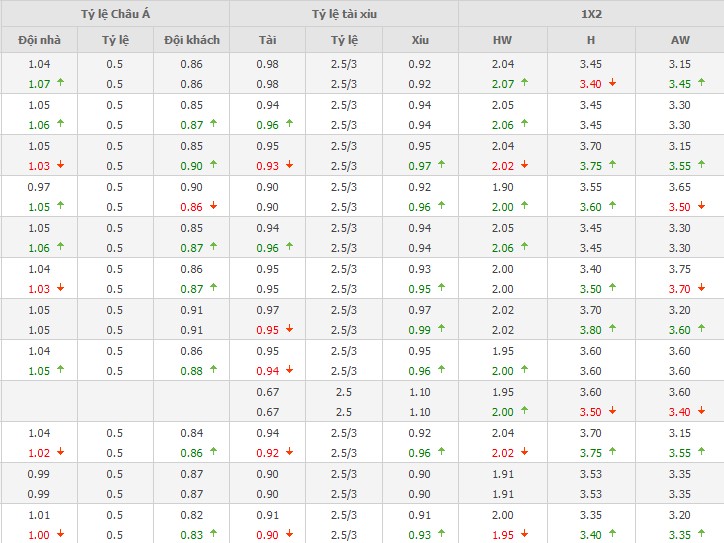
Task: Click the AW column header
Action: (x=679, y=40)
